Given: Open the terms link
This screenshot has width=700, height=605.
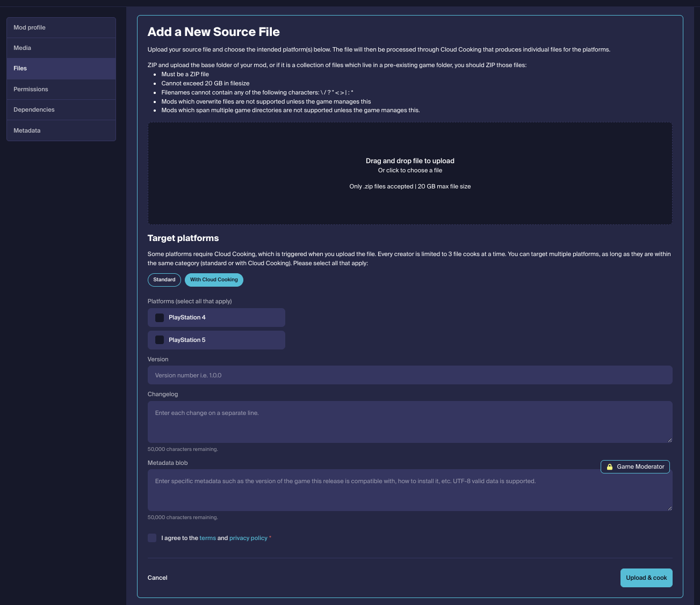Looking at the screenshot, I should [207, 538].
